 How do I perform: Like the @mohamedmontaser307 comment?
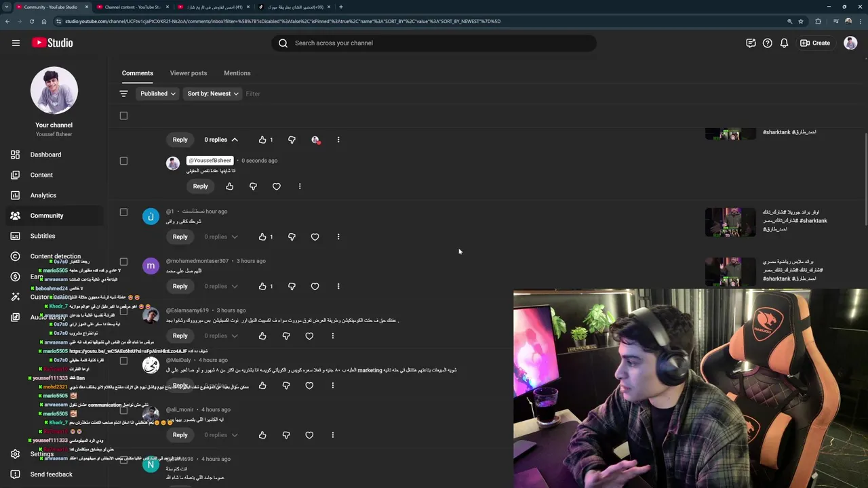262,286
